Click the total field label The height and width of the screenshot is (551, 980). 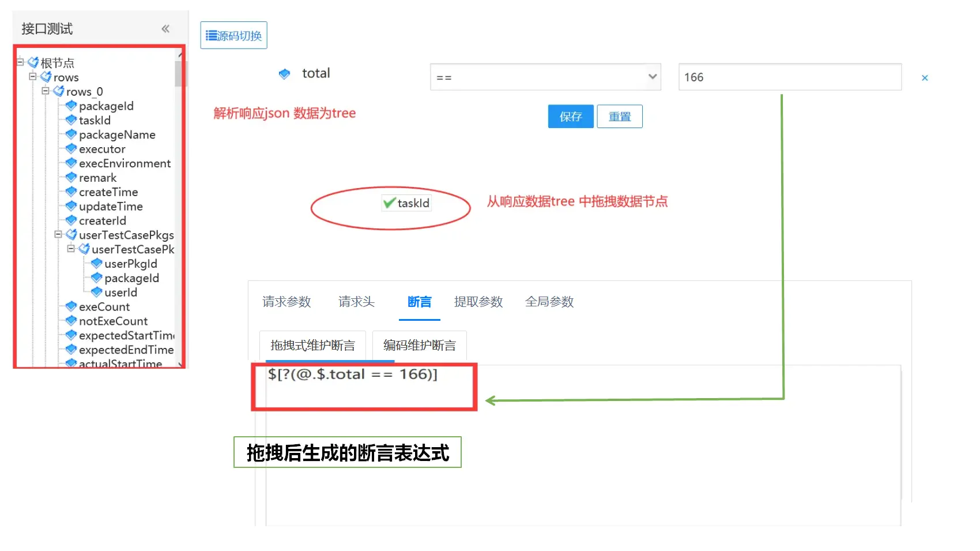tap(316, 73)
